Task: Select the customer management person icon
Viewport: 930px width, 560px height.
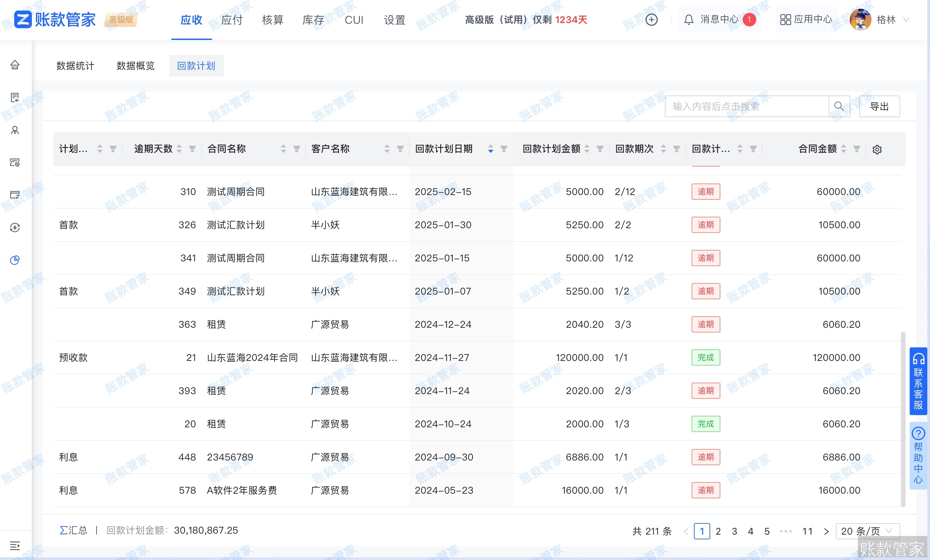Action: pos(15,131)
